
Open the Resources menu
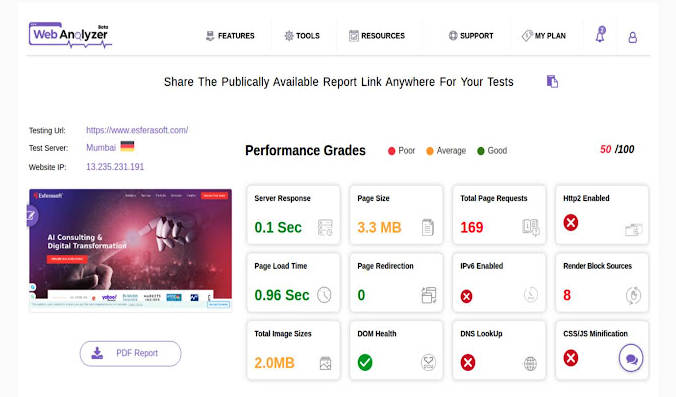[377, 36]
